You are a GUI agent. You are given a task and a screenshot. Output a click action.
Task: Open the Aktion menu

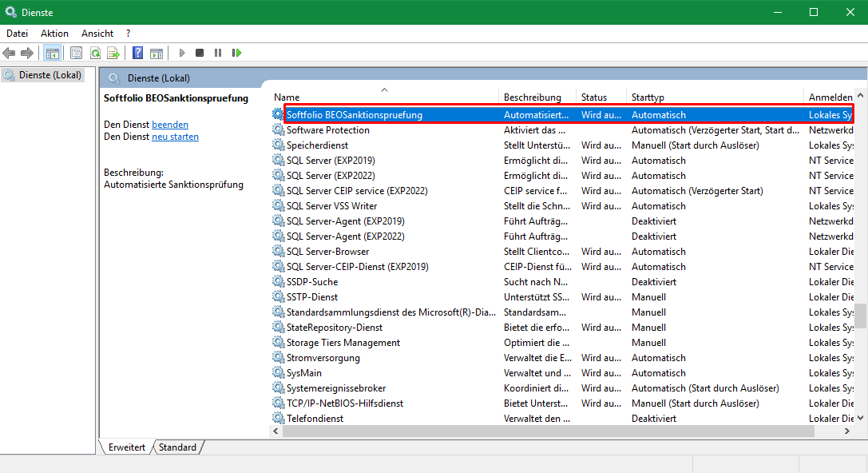point(54,34)
